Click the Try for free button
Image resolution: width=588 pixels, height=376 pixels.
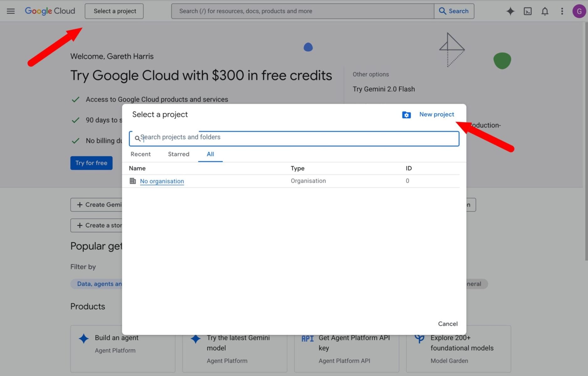tap(91, 163)
